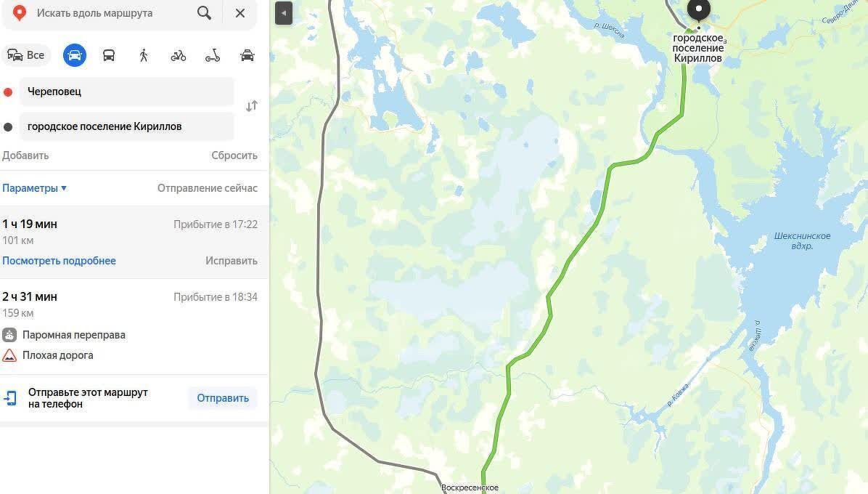
Task: Click the 'Исправить' link
Action: [232, 261]
